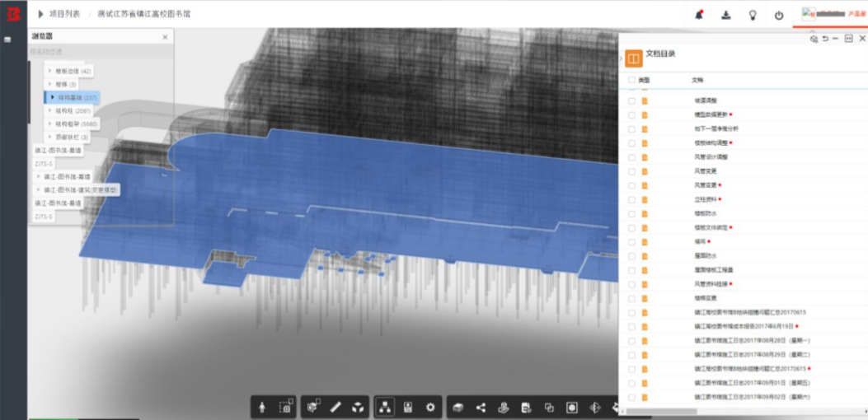
Task: Tick checkbox for 立柱资料
Action: tap(631, 199)
